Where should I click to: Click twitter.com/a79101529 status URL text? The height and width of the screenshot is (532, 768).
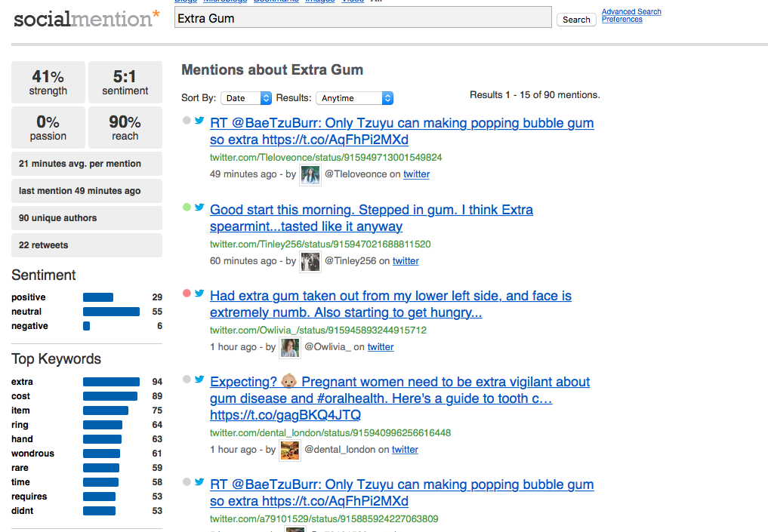[x=324, y=518]
